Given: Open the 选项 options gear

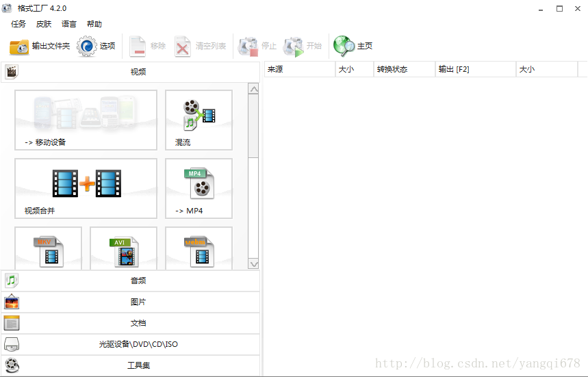Looking at the screenshot, I should pyautogui.click(x=97, y=46).
